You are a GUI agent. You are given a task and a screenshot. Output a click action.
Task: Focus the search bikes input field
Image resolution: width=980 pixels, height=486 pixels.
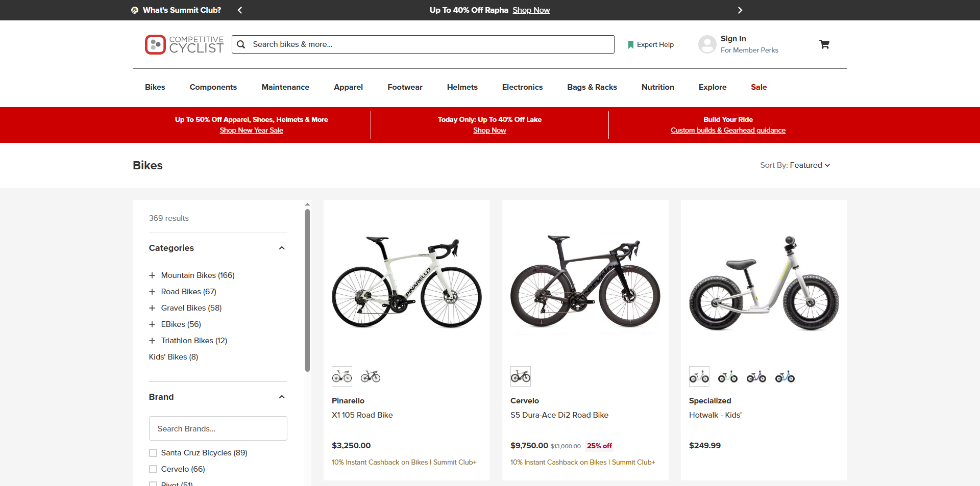tap(423, 44)
